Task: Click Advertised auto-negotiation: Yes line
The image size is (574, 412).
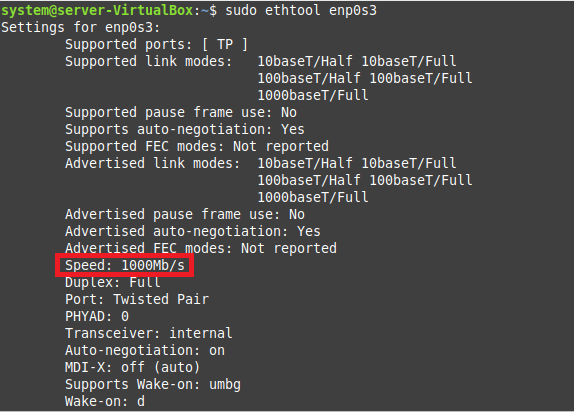Action: 193,231
